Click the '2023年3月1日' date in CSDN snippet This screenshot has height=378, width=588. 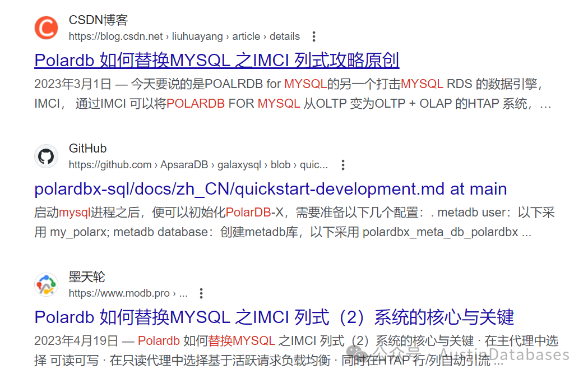(73, 84)
